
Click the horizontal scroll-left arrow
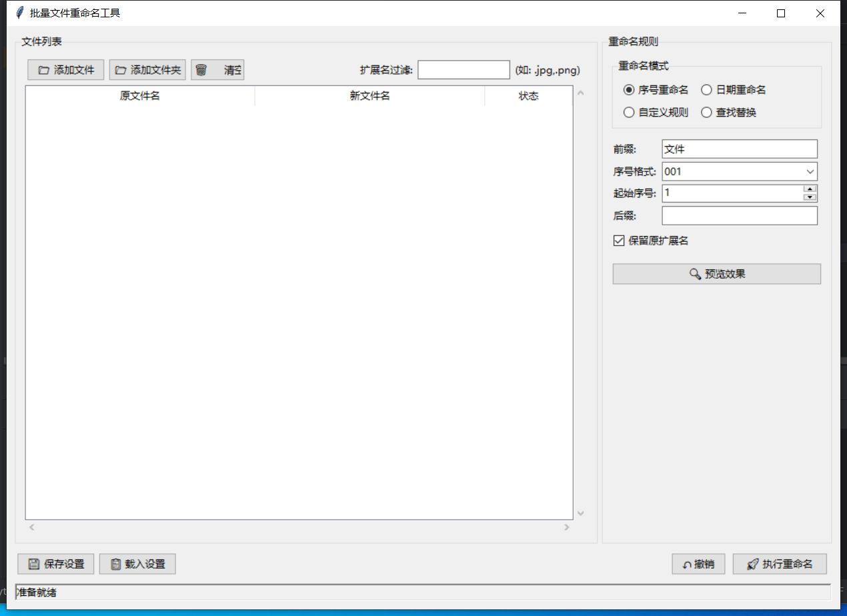[31, 527]
